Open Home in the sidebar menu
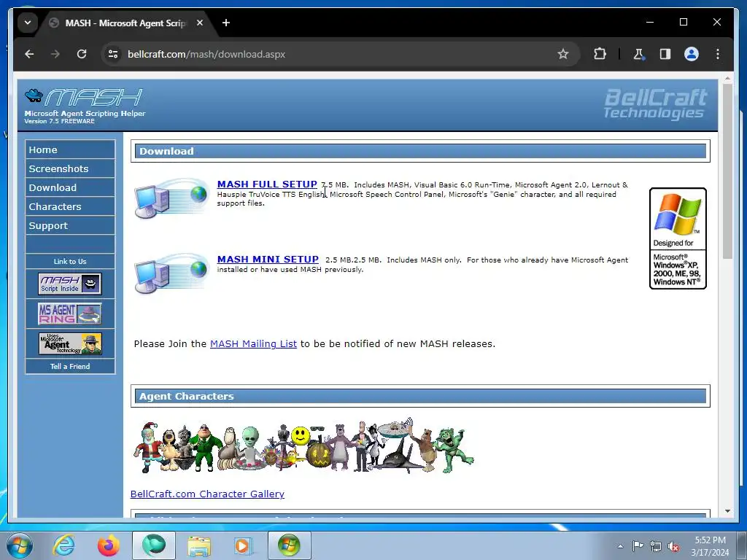Screen dimensions: 747x560 tap(70, 149)
